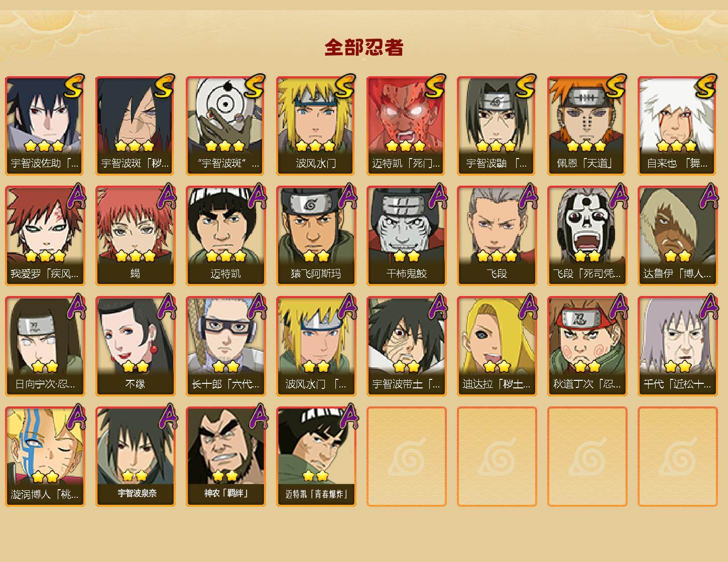Click the star rating on 迪达拉 card
The height and width of the screenshot is (562, 728).
click(x=497, y=366)
